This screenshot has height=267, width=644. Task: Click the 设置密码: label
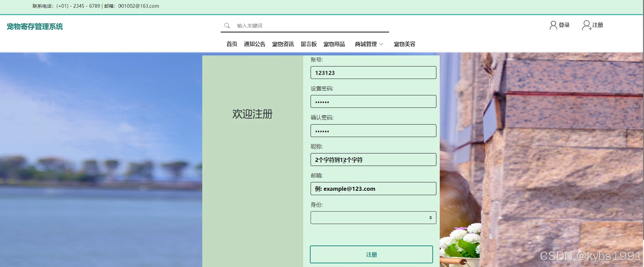(x=322, y=89)
